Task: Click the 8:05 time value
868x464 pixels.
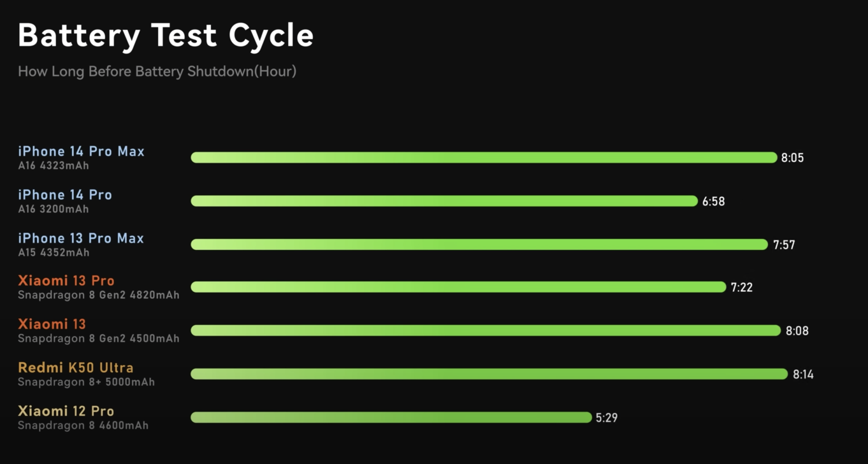Action: click(x=792, y=158)
